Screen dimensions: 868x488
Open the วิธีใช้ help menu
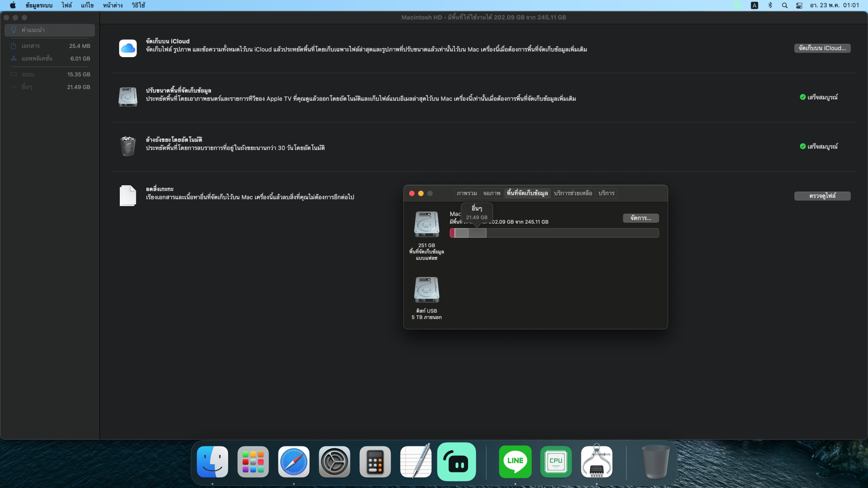click(x=139, y=5)
